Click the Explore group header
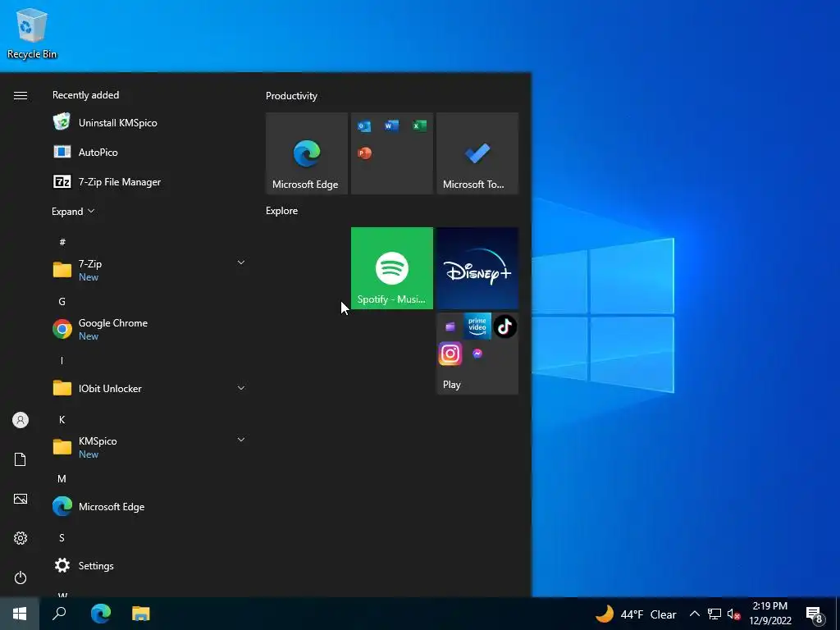The image size is (840, 630). point(282,211)
